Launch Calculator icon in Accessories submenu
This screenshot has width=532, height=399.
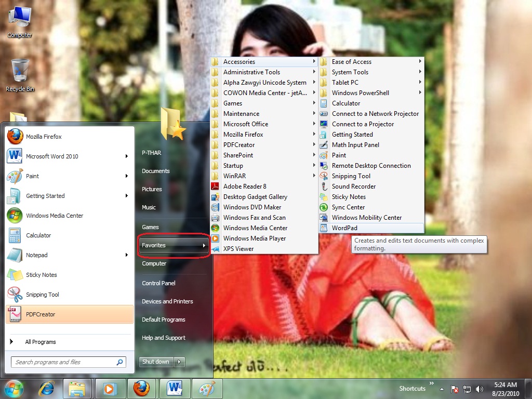coord(324,103)
